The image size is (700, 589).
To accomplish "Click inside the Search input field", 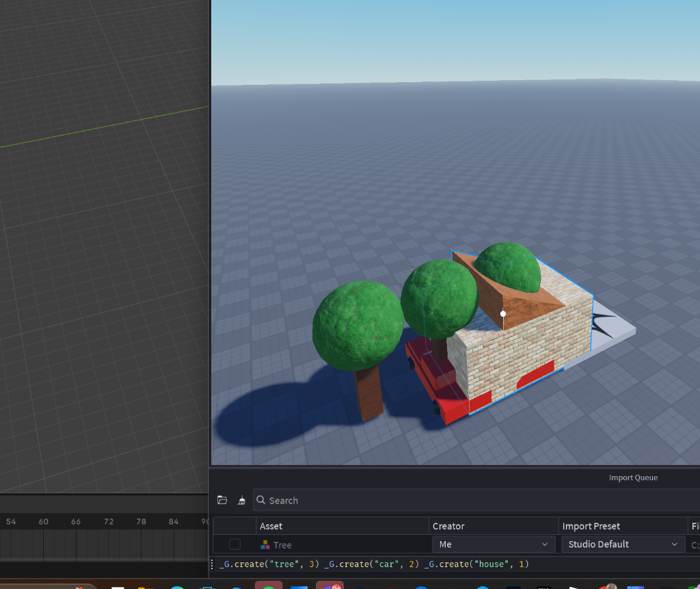I will click(342, 500).
